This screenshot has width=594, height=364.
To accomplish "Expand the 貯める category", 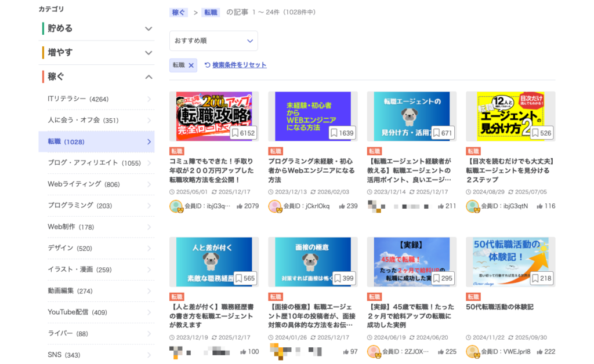I will [x=148, y=28].
